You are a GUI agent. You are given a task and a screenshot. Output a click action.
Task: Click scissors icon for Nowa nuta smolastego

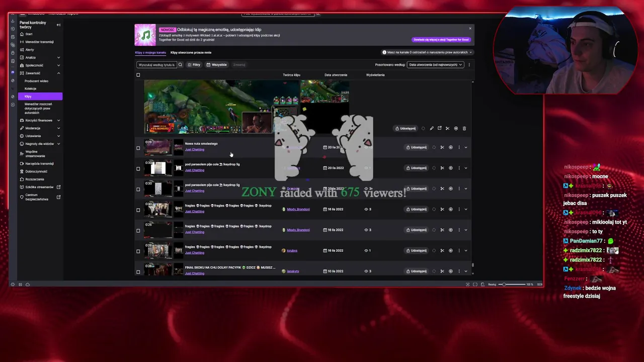pyautogui.click(x=442, y=147)
